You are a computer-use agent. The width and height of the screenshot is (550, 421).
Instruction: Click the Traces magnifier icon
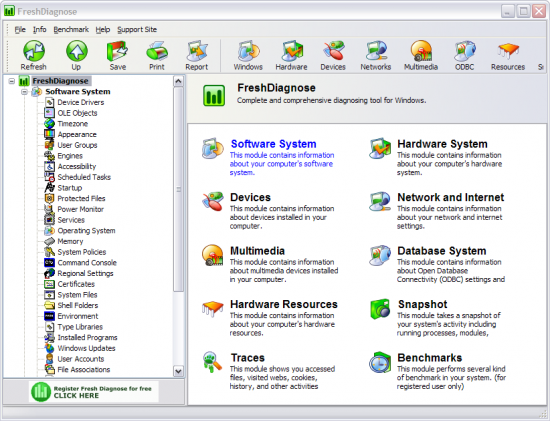(213, 362)
